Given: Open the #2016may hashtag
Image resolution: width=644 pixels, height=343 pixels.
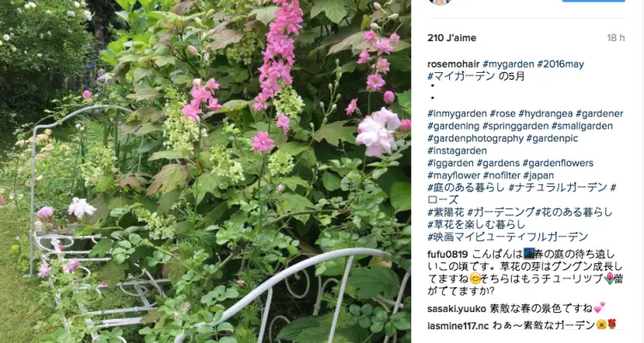Looking at the screenshot, I should pos(560,64).
